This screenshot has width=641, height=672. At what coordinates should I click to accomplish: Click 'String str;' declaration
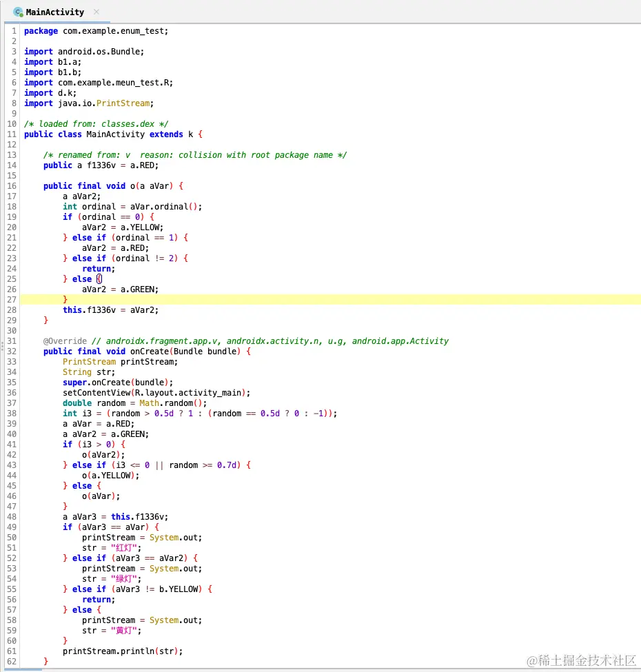pos(89,372)
